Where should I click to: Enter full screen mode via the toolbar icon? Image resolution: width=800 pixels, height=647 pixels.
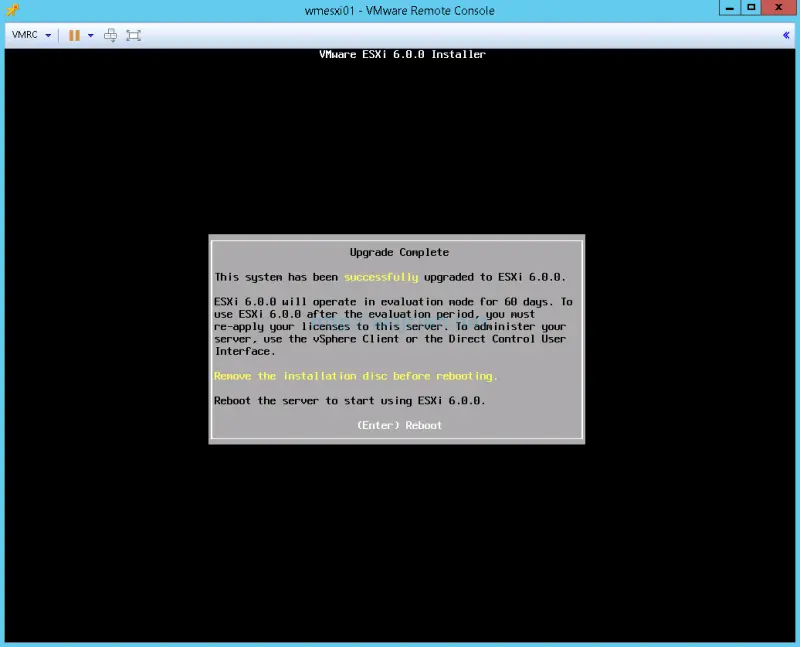134,35
